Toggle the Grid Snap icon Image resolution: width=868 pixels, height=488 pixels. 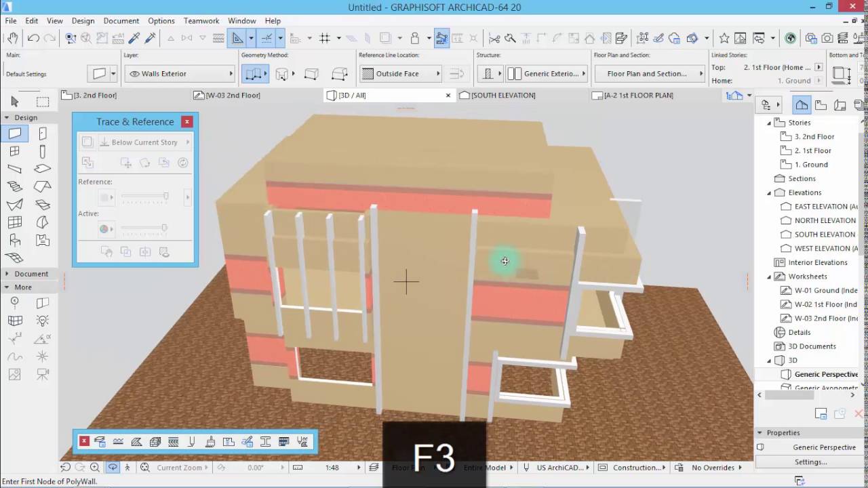(x=325, y=38)
